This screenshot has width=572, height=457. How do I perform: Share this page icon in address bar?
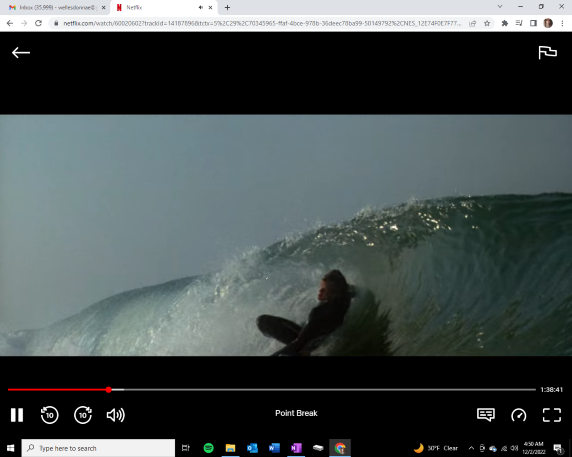click(x=472, y=23)
